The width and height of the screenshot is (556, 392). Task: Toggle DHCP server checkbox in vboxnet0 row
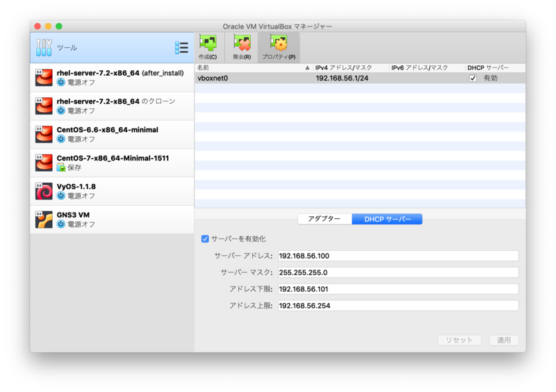tap(473, 79)
